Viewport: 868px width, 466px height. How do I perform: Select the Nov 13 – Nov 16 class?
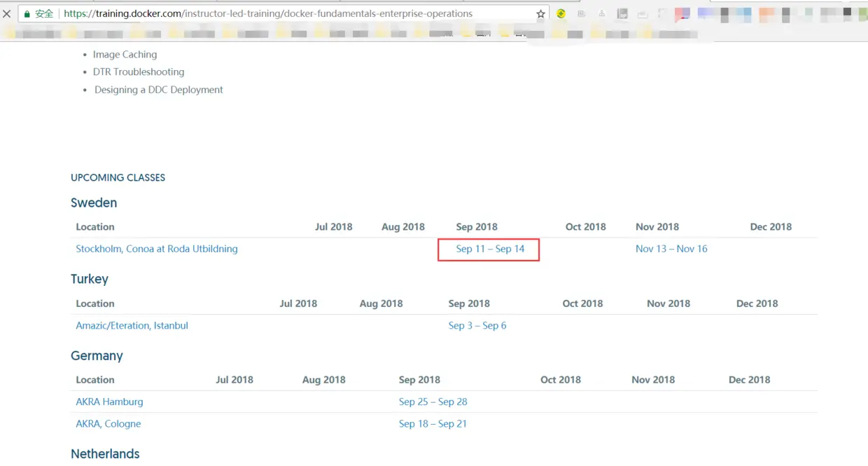(671, 249)
